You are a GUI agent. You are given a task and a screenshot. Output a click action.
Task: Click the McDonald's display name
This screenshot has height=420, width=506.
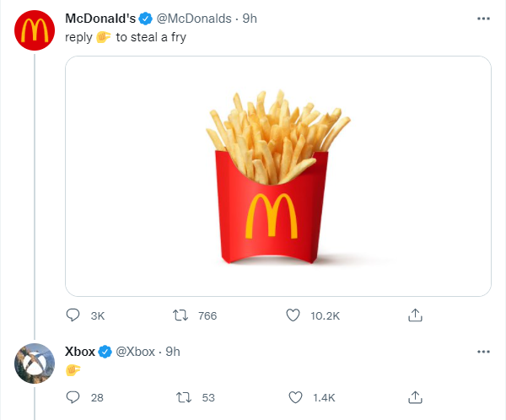pyautogui.click(x=100, y=19)
